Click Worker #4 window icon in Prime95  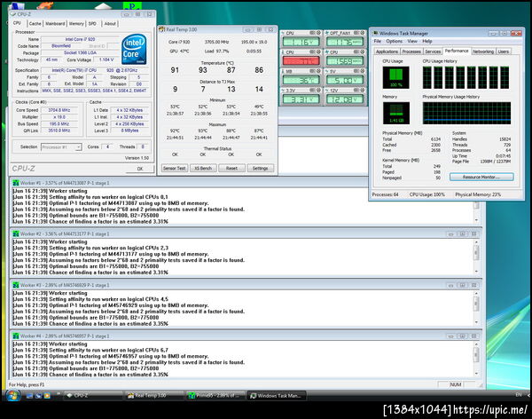coord(16,336)
